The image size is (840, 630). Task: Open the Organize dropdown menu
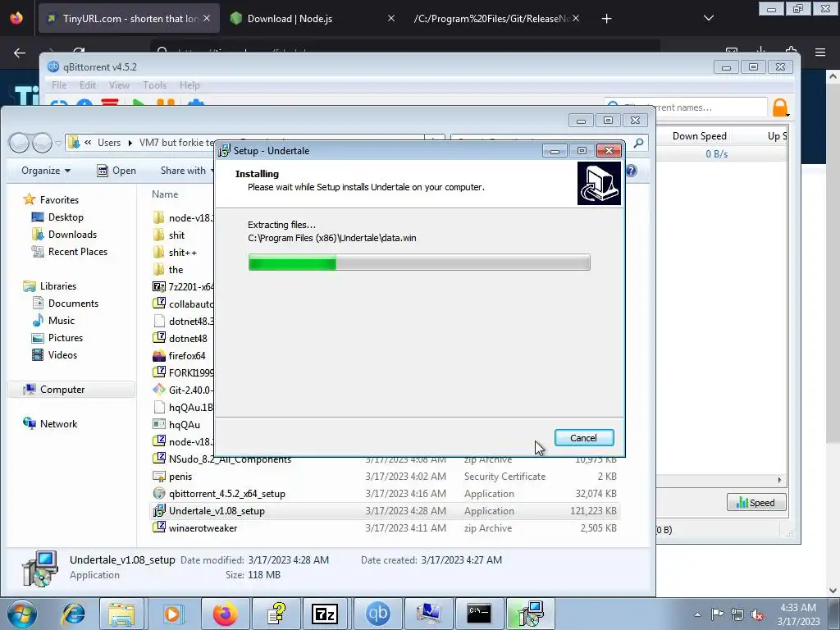coord(46,171)
